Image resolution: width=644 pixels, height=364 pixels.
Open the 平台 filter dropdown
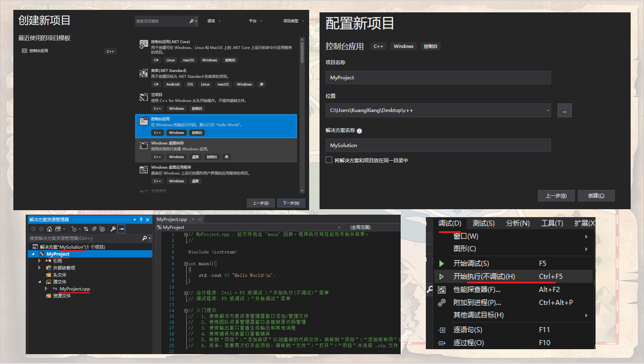[255, 21]
